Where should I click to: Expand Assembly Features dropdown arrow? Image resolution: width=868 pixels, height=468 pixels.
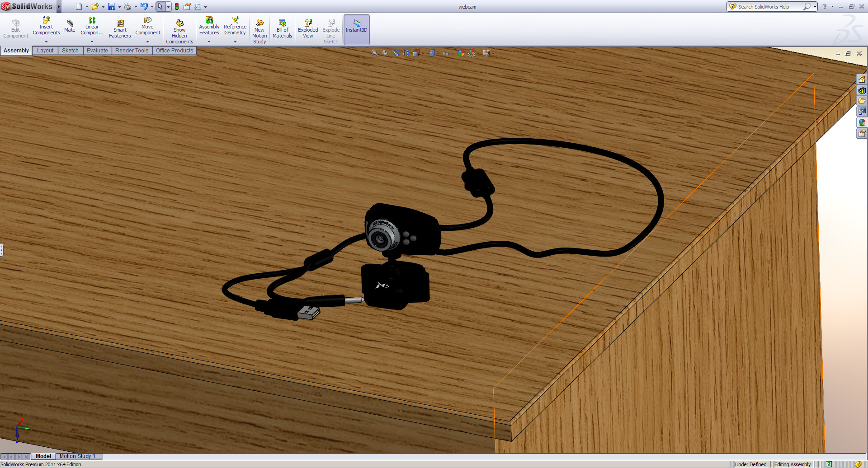click(209, 42)
